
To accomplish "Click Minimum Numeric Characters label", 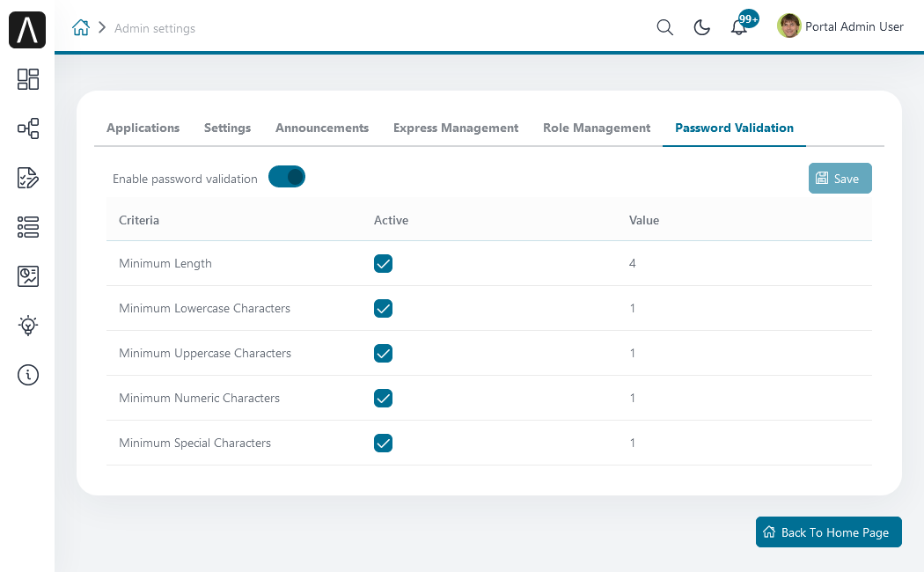I will tap(199, 398).
